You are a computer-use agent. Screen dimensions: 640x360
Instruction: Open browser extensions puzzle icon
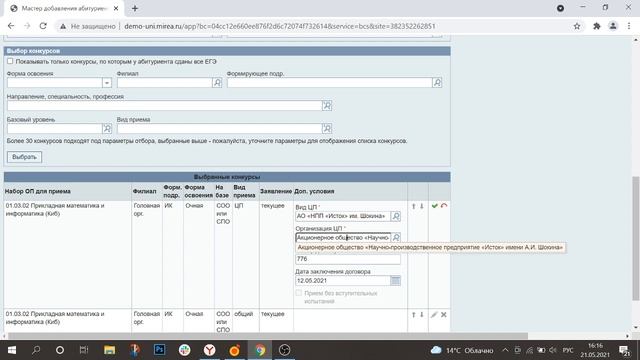coord(597,26)
